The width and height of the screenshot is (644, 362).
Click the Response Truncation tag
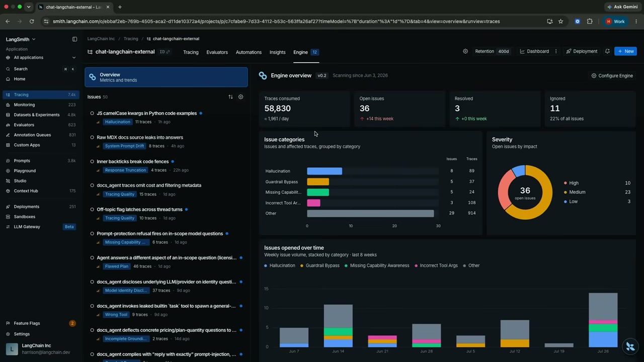tap(125, 170)
